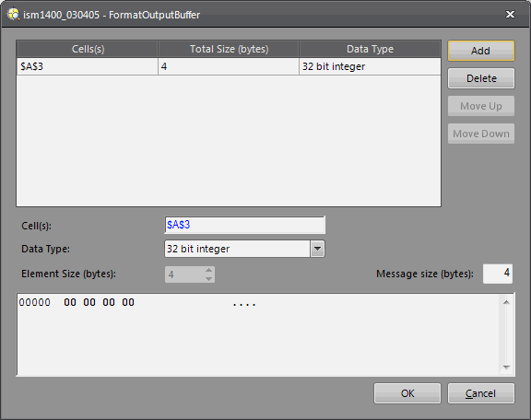
Task: Select the 32 bit integer combo box
Action: pos(244,249)
